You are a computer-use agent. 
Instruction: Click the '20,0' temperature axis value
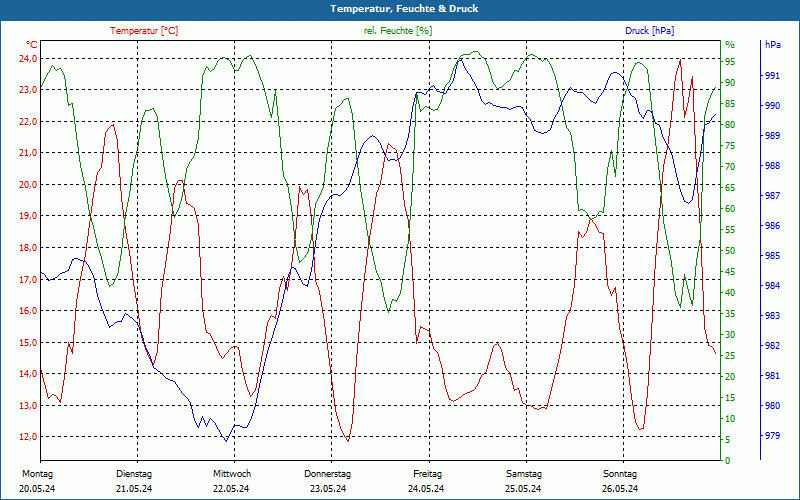pos(28,185)
